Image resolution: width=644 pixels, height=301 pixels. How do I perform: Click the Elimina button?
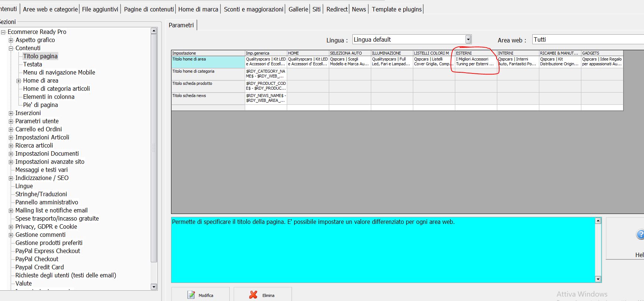click(x=262, y=295)
